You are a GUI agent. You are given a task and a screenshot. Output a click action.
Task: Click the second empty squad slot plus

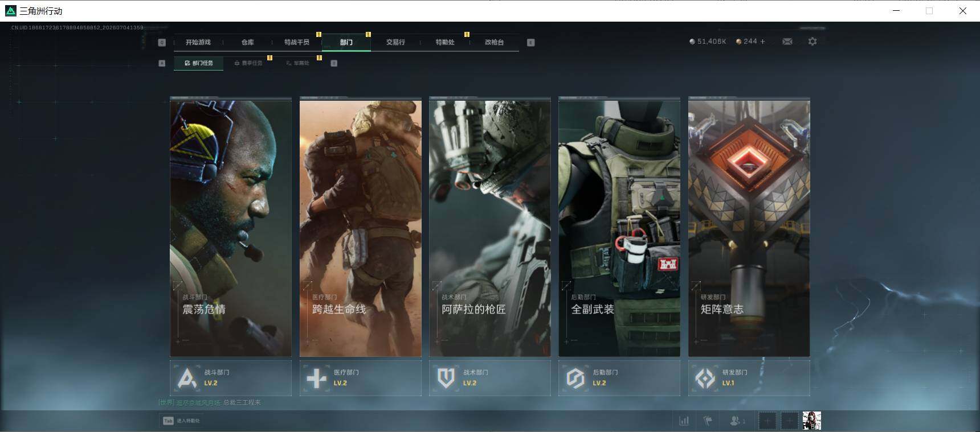pyautogui.click(x=789, y=421)
